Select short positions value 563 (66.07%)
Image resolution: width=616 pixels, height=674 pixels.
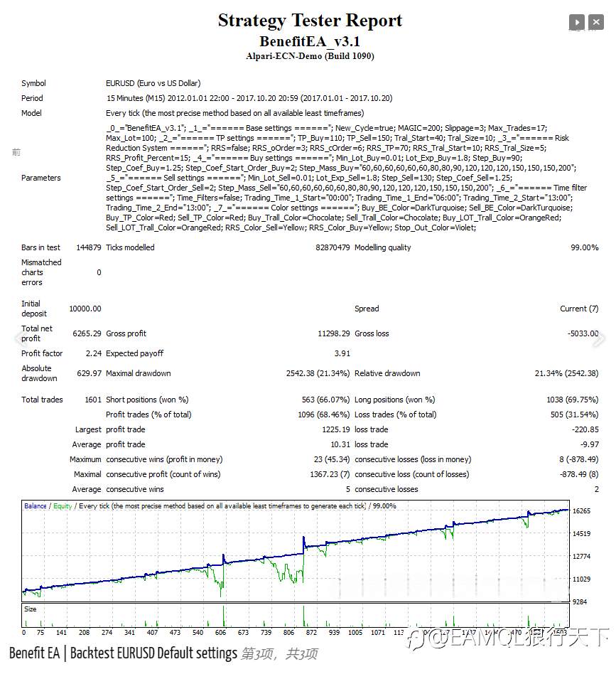coord(325,400)
